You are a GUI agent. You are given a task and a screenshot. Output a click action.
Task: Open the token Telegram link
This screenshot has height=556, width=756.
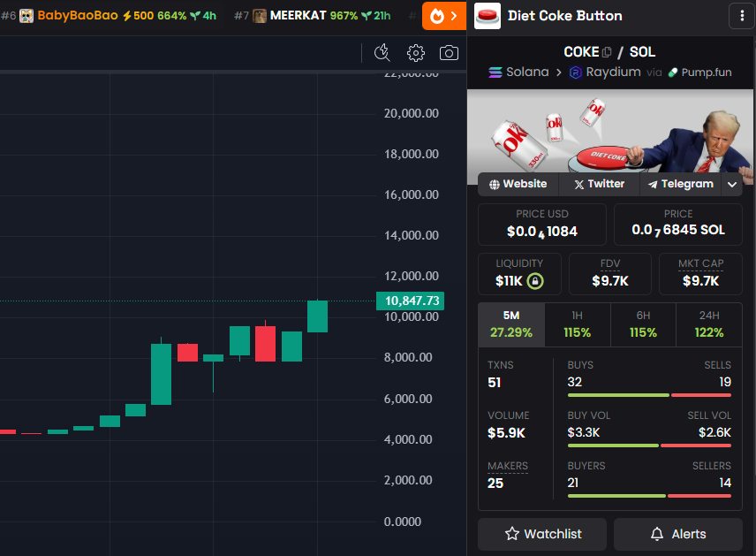pos(681,185)
